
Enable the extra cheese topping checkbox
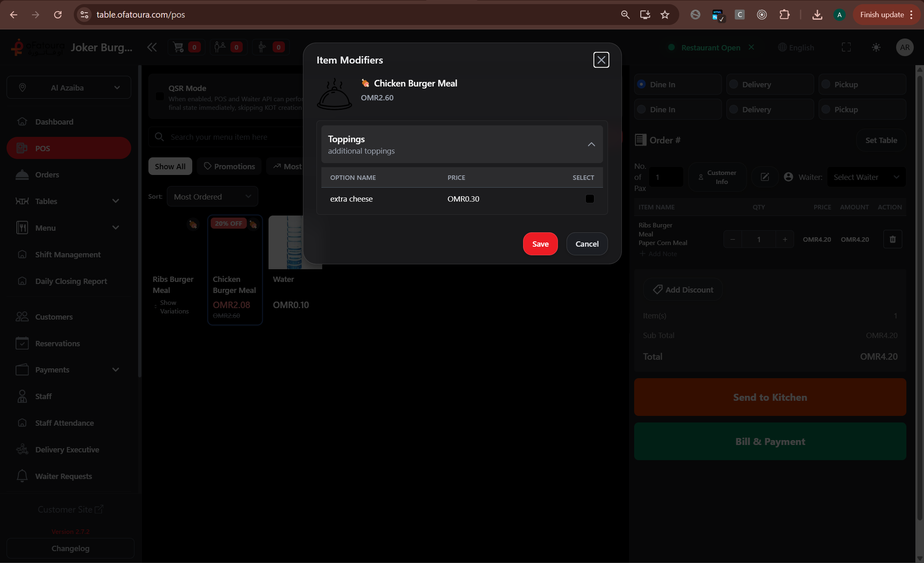tap(590, 199)
